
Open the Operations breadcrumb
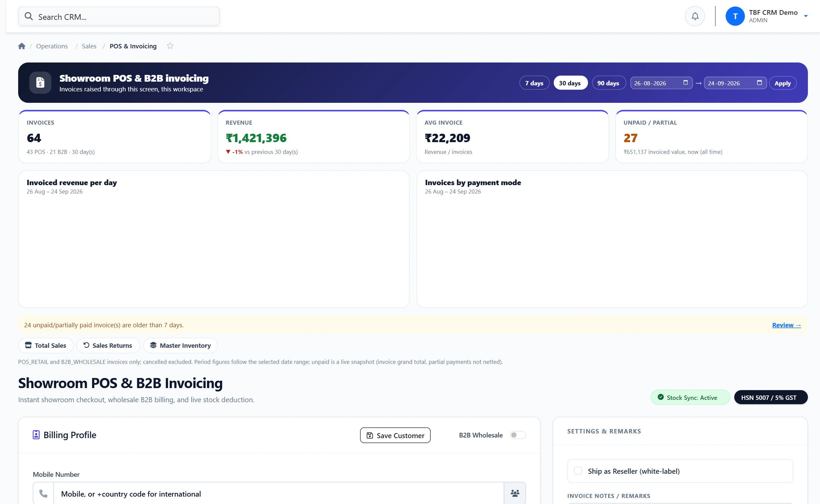(x=52, y=46)
